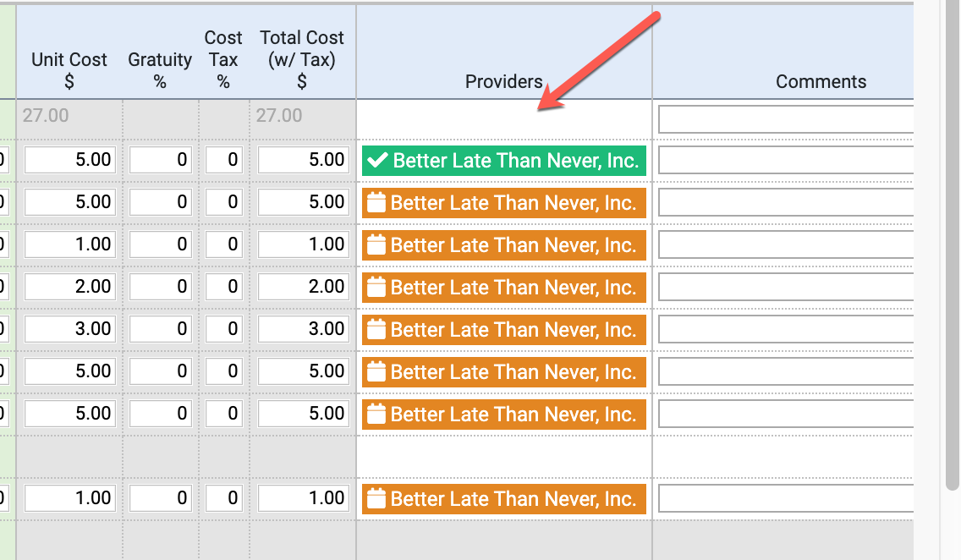The height and width of the screenshot is (560, 961).
Task: Click the Comments column header
Action: 821,81
